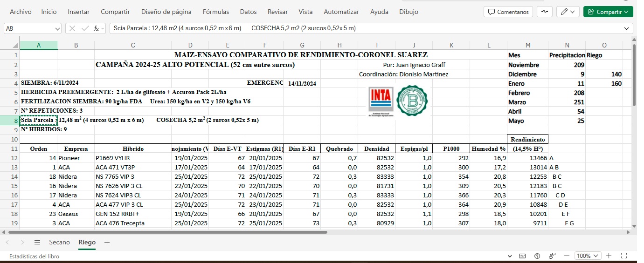Click the zoom out minus icon
Image resolution: width=644 pixels, height=263 pixels.
pyautogui.click(x=567, y=256)
